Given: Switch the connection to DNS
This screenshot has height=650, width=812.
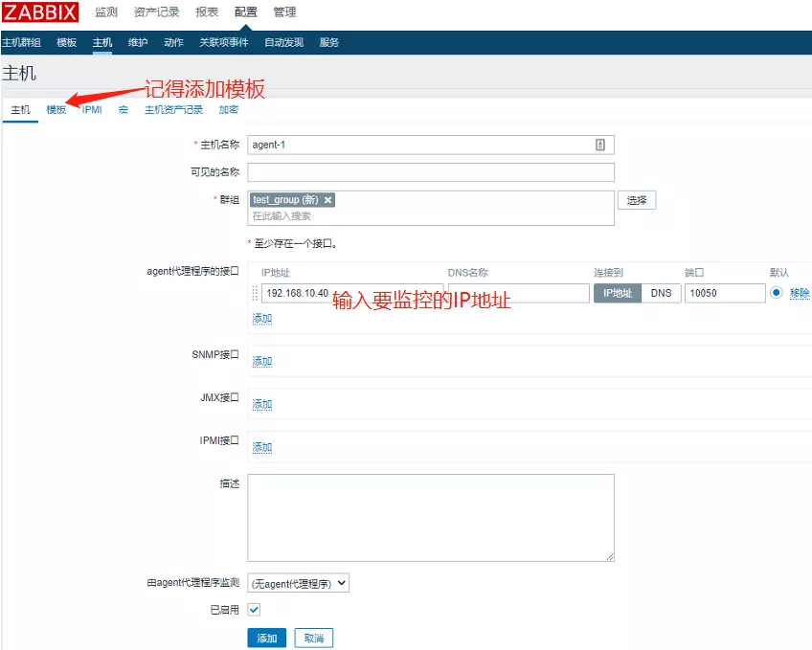Looking at the screenshot, I should [661, 293].
